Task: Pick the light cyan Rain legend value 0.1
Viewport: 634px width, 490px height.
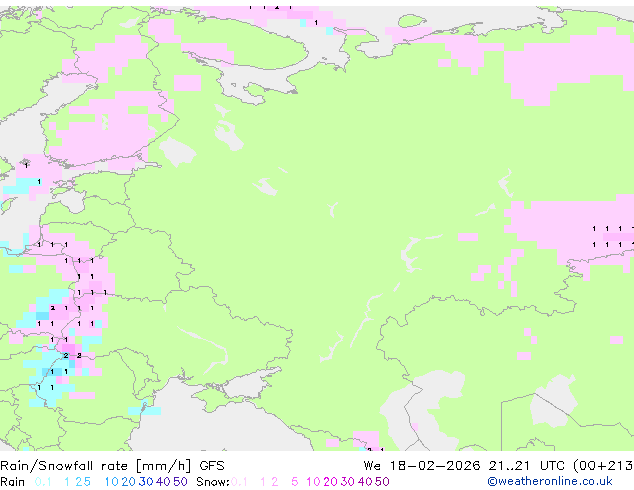Action: point(43,482)
